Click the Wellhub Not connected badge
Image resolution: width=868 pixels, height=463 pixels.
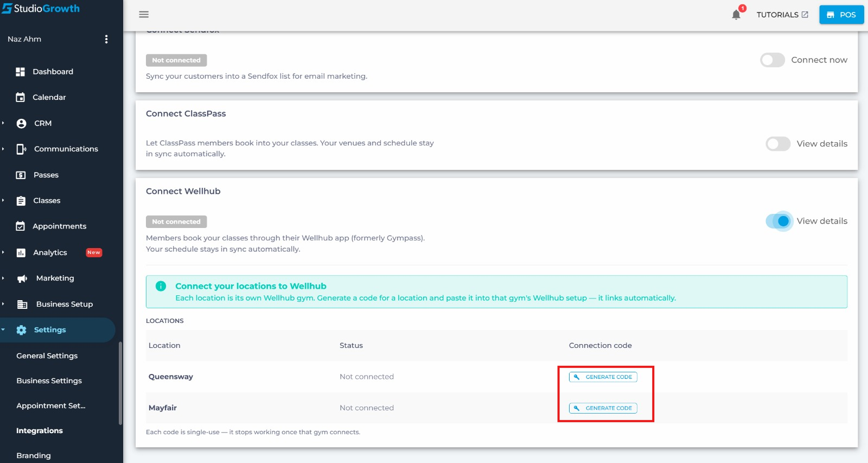tap(176, 221)
